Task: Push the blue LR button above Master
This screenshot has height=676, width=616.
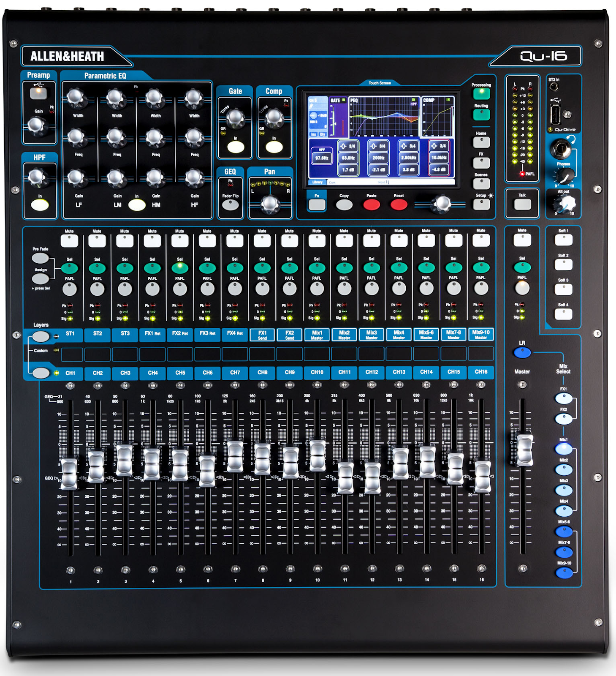Action: coord(522,352)
